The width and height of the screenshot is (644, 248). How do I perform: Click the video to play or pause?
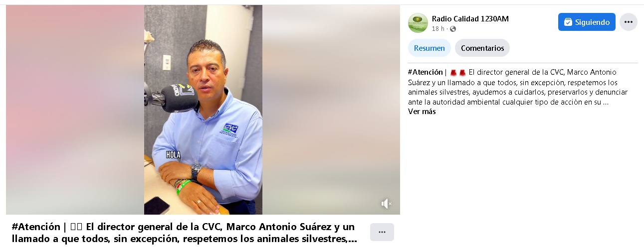tap(203, 110)
